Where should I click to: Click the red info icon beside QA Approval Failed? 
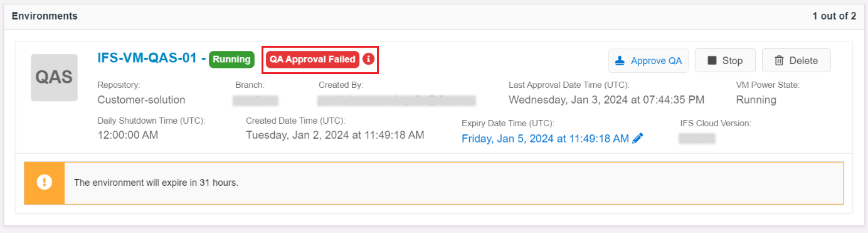coord(369,60)
